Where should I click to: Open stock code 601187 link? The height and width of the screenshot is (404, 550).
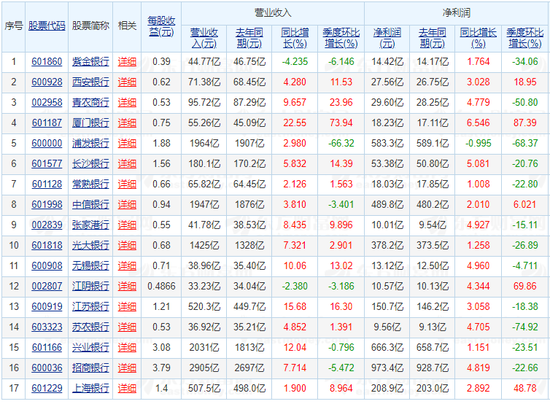click(x=47, y=123)
